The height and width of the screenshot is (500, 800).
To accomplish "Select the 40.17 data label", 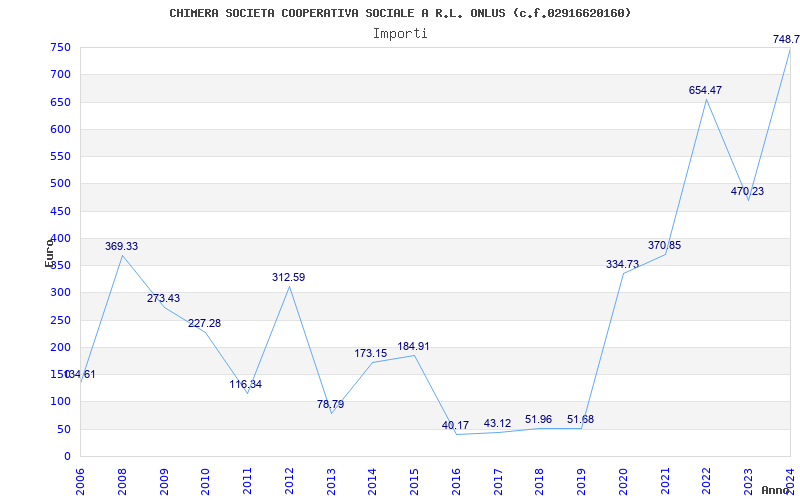I will click(455, 425).
